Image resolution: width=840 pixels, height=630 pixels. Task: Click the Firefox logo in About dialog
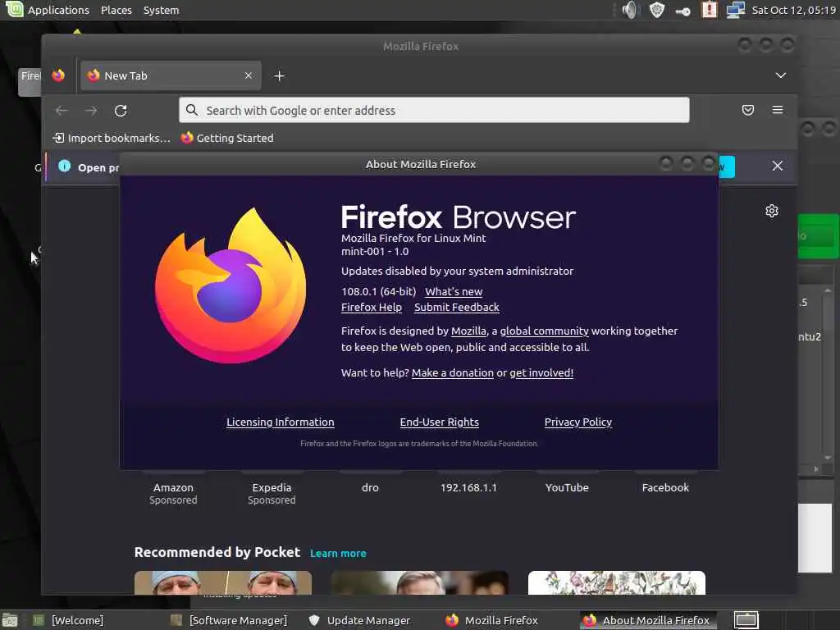click(x=231, y=285)
